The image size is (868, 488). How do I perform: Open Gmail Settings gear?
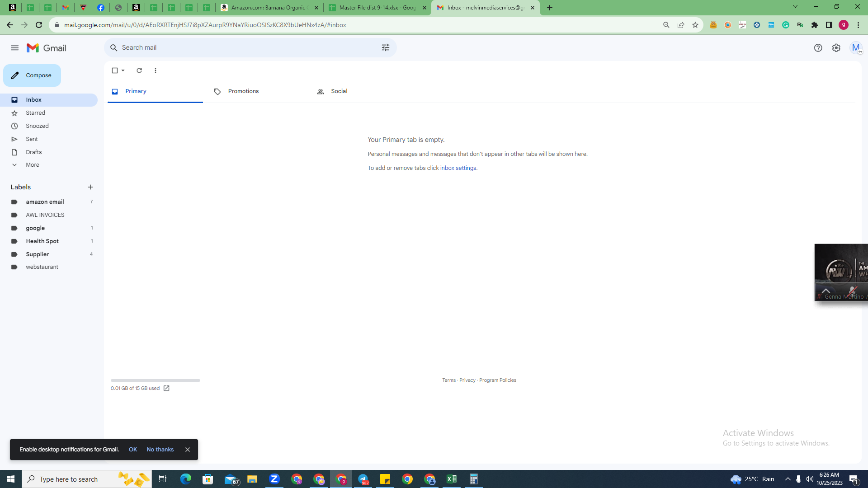tap(836, 48)
